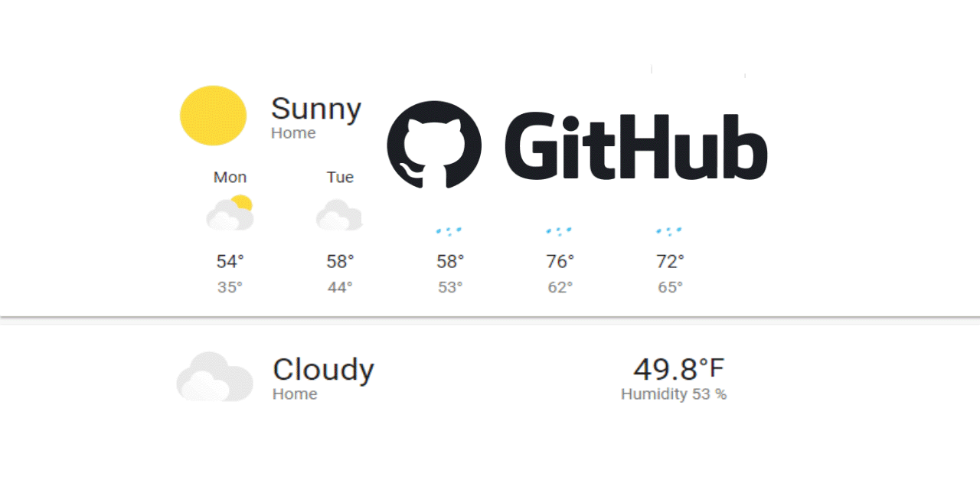Click the Humidity 53 % text

click(673, 394)
